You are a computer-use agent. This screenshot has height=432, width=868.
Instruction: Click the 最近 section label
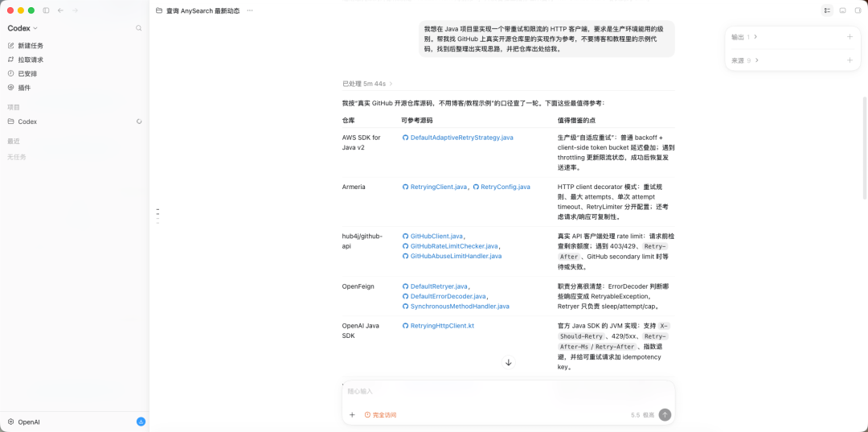tap(14, 142)
